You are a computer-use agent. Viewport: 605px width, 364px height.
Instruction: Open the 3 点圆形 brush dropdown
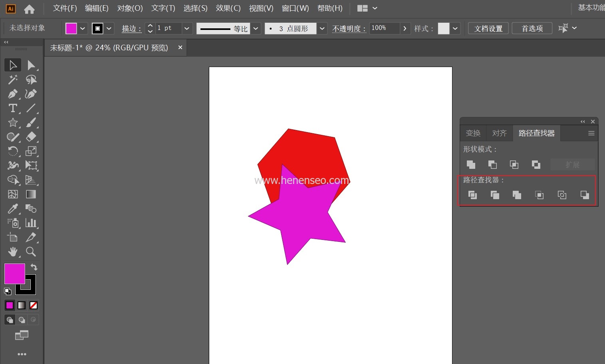pos(322,28)
